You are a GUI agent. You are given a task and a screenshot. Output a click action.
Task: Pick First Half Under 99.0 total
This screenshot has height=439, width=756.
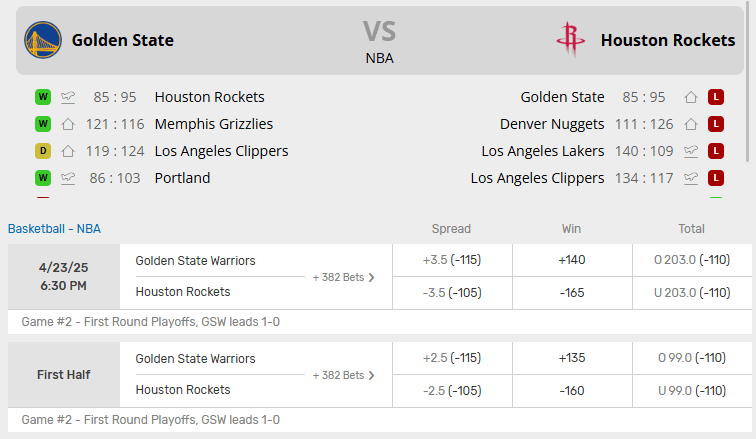(x=690, y=390)
